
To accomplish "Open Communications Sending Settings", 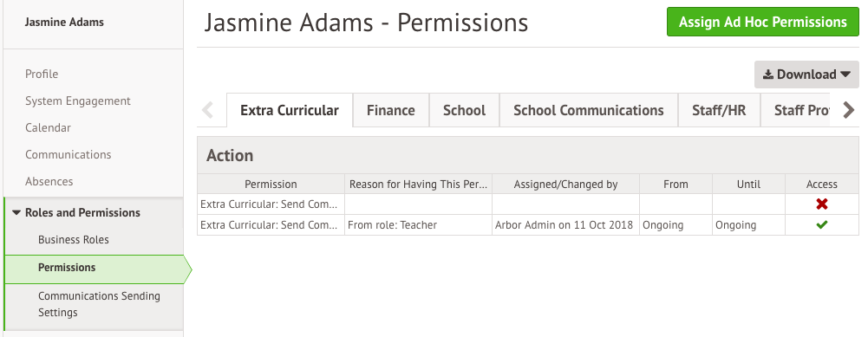I will [x=99, y=304].
